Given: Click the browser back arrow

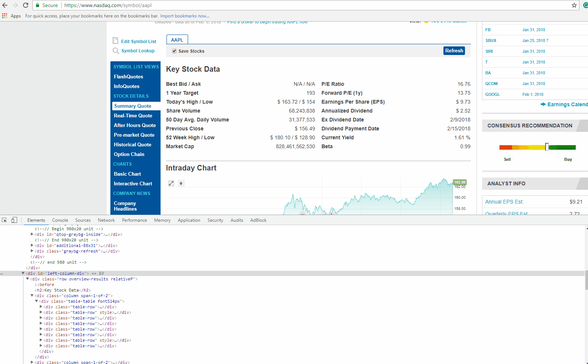Looking at the screenshot, I should [5, 5].
